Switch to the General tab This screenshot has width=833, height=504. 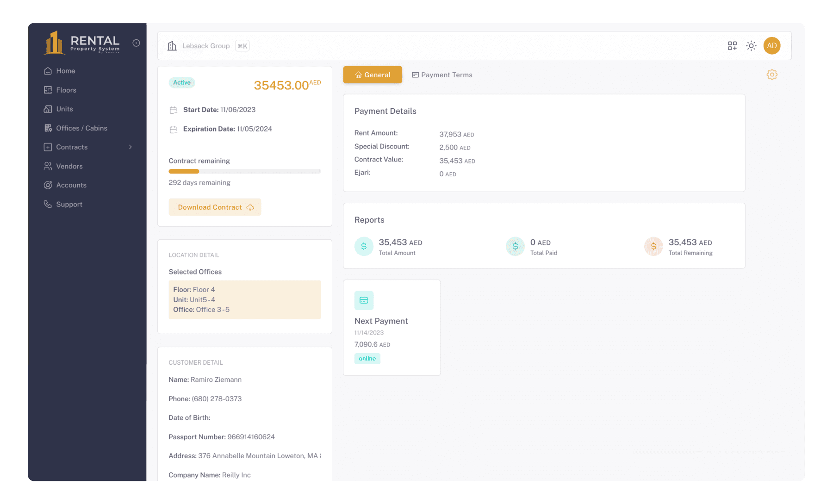(x=373, y=75)
